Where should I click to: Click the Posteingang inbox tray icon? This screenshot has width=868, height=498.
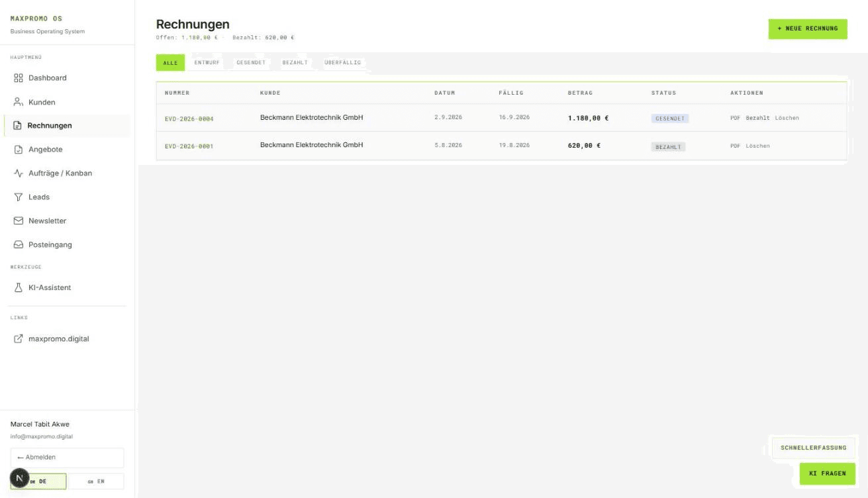coord(19,245)
